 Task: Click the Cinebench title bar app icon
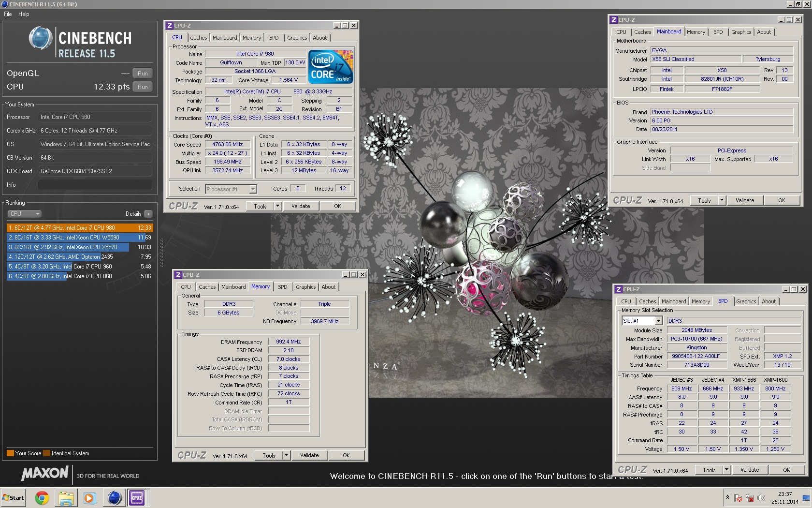pos(5,4)
